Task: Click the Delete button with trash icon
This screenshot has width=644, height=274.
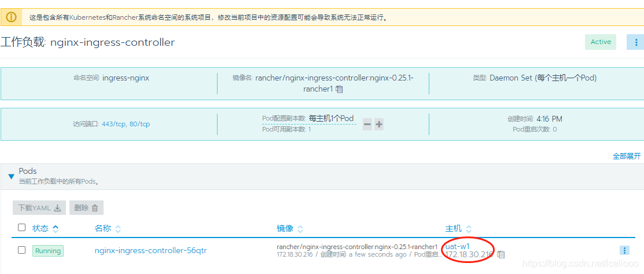Action: (x=86, y=208)
